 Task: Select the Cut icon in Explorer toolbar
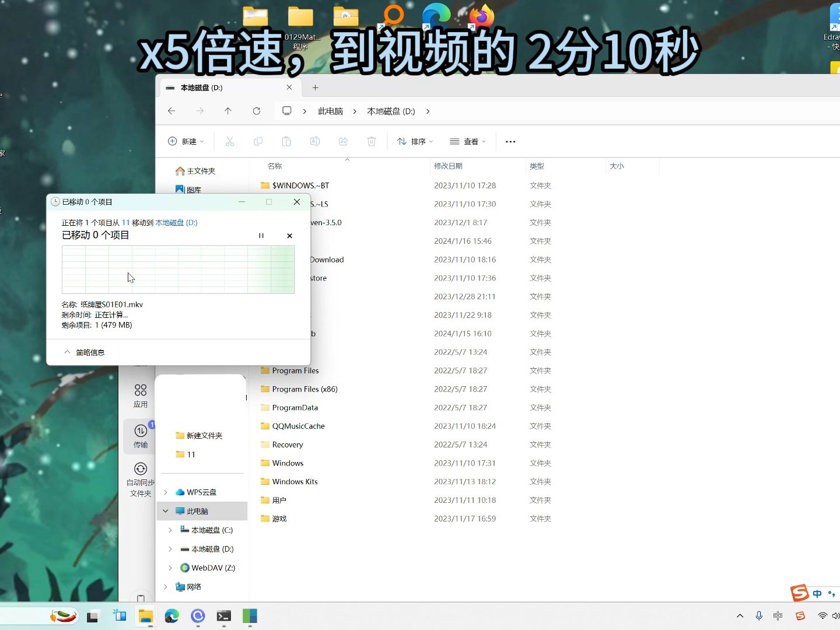click(x=230, y=141)
